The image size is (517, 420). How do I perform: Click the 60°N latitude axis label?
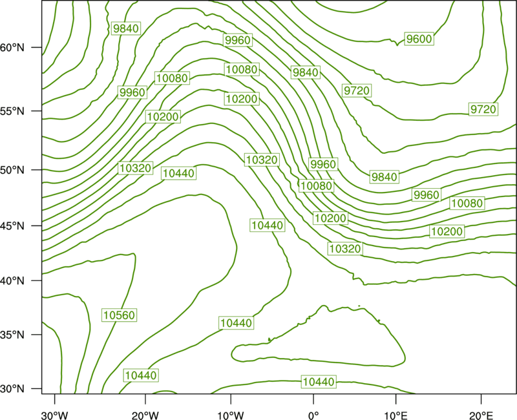(x=12, y=47)
